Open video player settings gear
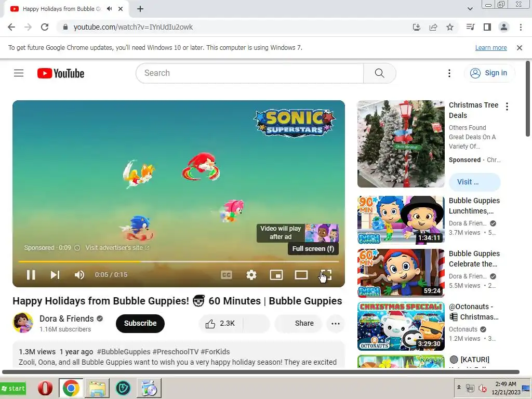This screenshot has width=532, height=399. pos(251,275)
